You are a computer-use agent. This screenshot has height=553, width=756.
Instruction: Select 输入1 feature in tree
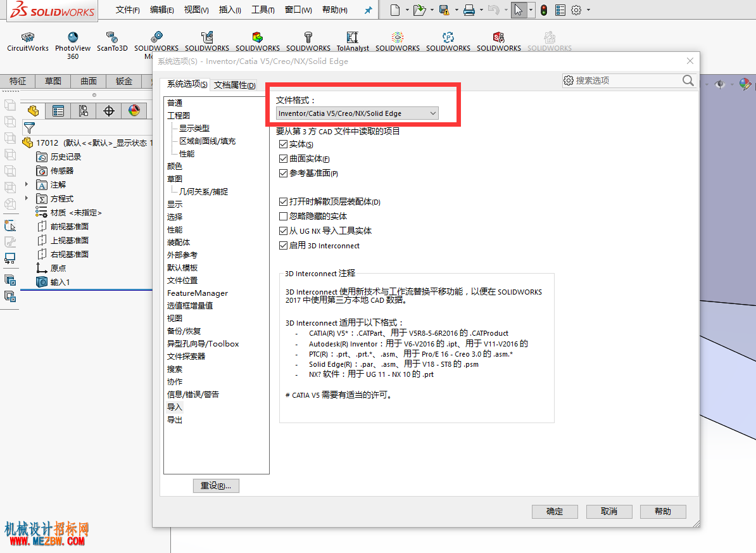click(60, 282)
